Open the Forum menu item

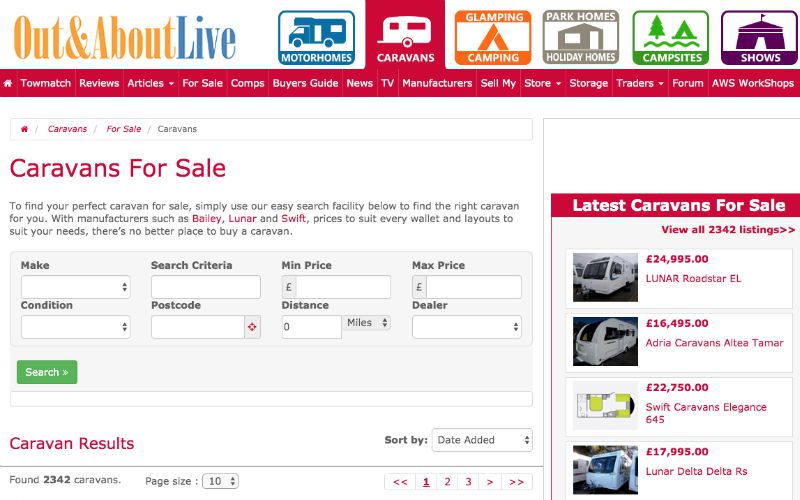point(687,83)
